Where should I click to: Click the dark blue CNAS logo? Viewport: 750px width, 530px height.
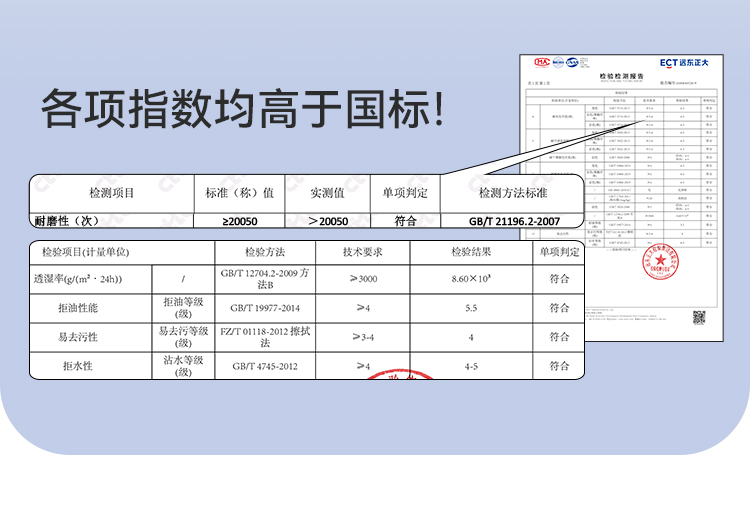click(x=573, y=62)
